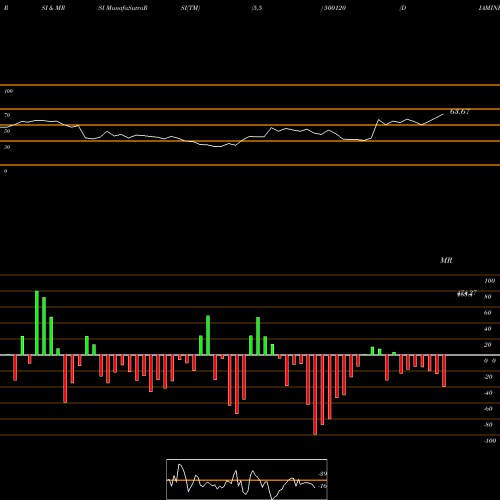Click the MR axis label 40
The height and width of the screenshot is (500, 500).
tap(488, 329)
